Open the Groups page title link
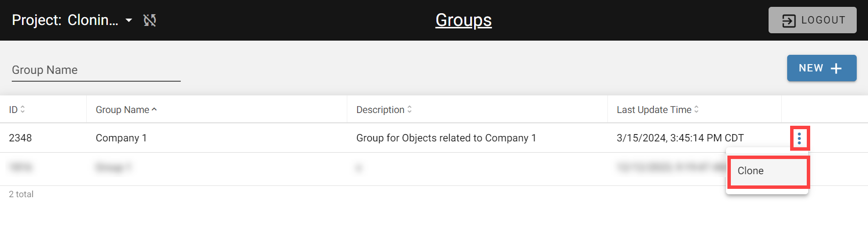 pyautogui.click(x=463, y=20)
